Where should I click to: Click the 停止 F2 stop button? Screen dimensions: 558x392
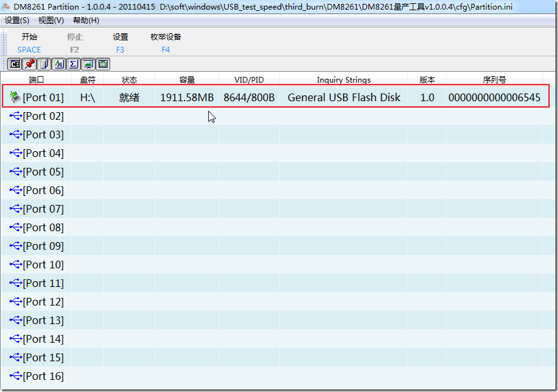[x=75, y=43]
